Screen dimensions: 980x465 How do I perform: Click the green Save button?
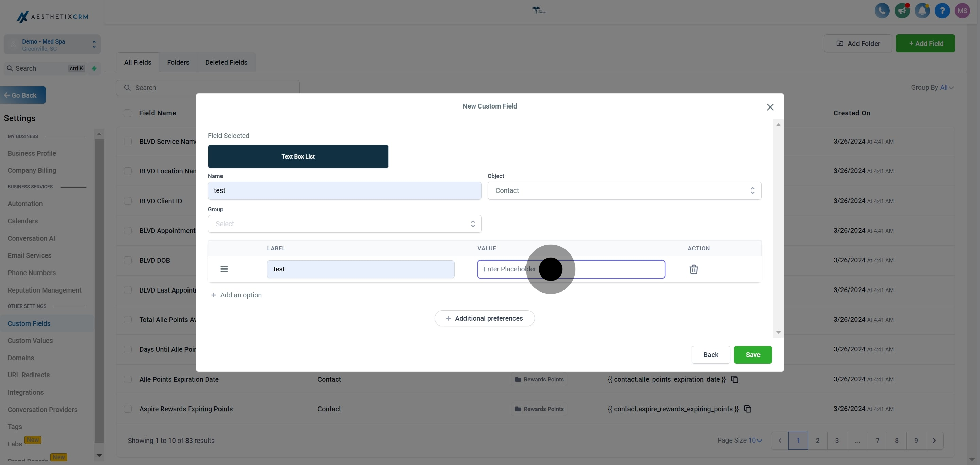tap(752, 355)
